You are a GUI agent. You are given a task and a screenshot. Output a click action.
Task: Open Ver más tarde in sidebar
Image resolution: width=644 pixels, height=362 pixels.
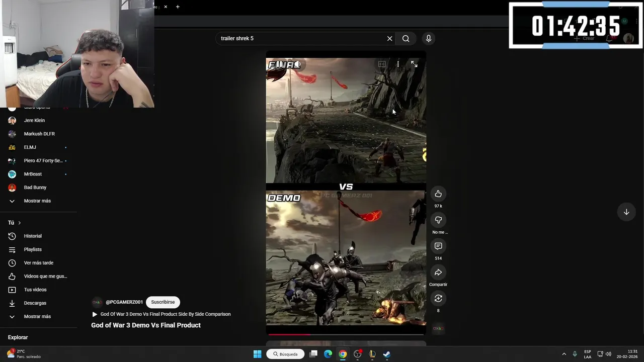[39, 263]
